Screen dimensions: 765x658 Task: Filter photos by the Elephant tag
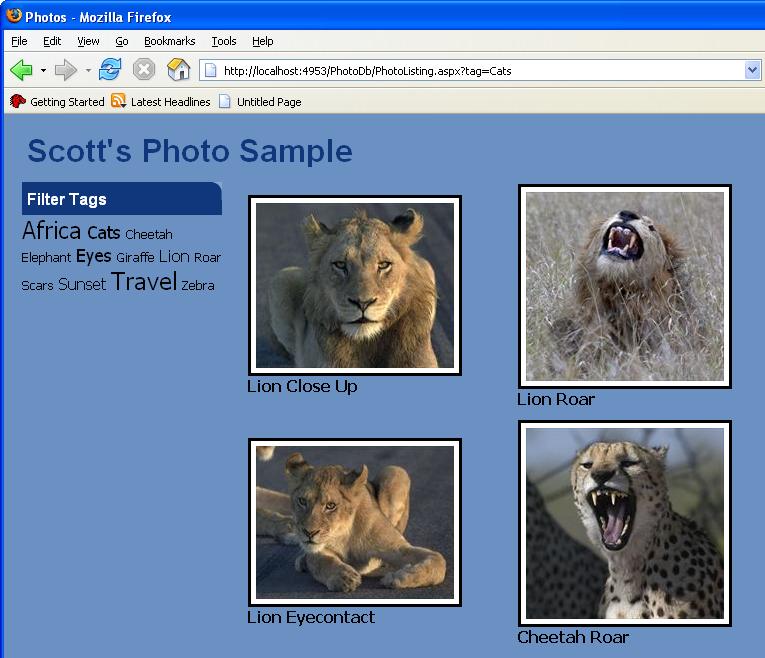pyautogui.click(x=46, y=258)
